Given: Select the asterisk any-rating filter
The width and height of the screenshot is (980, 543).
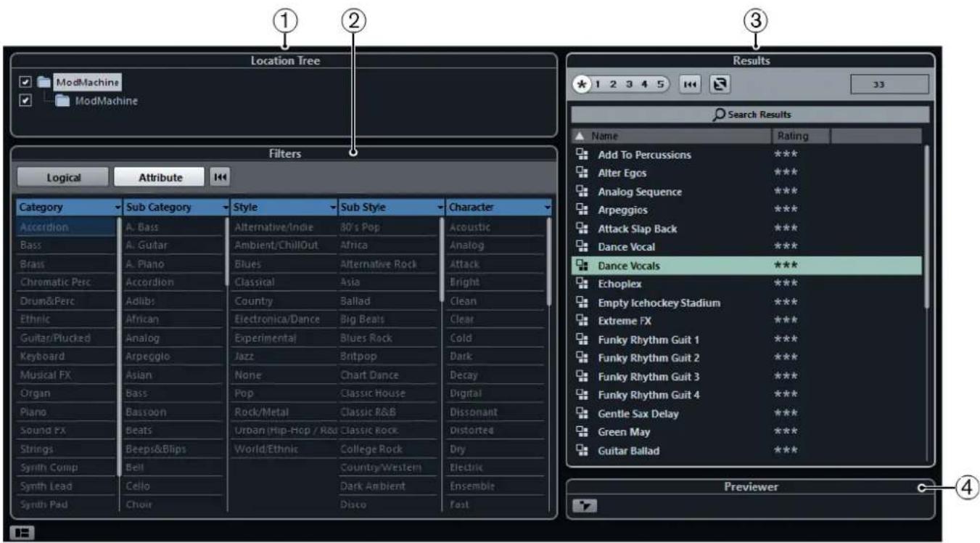Looking at the screenshot, I should coord(582,84).
